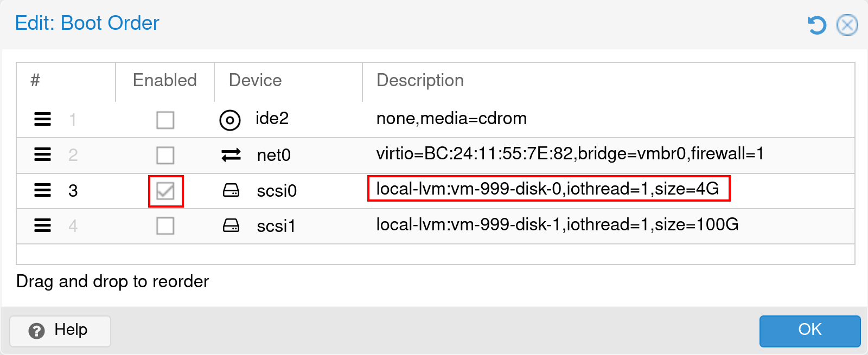Enable booting from scsi1 disk
The width and height of the screenshot is (868, 355).
(165, 227)
